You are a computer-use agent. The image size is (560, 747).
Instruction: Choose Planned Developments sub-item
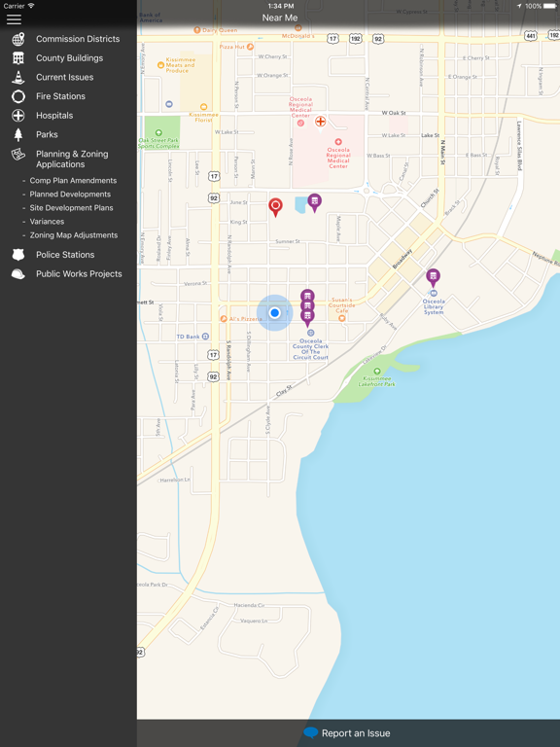point(70,195)
